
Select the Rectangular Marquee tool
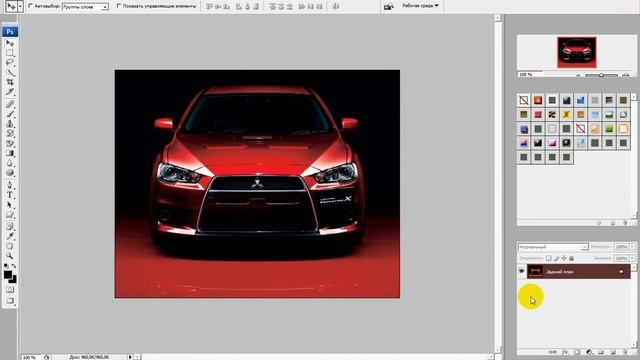point(10,53)
